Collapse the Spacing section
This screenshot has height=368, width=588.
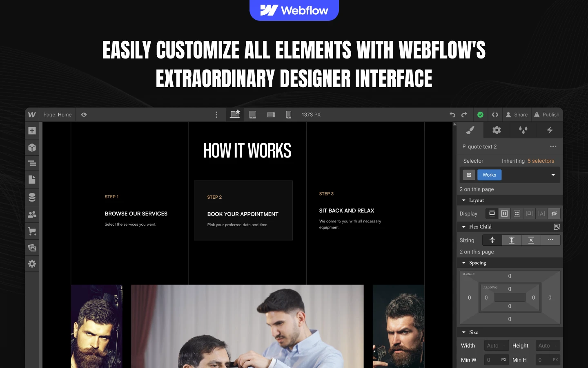464,263
